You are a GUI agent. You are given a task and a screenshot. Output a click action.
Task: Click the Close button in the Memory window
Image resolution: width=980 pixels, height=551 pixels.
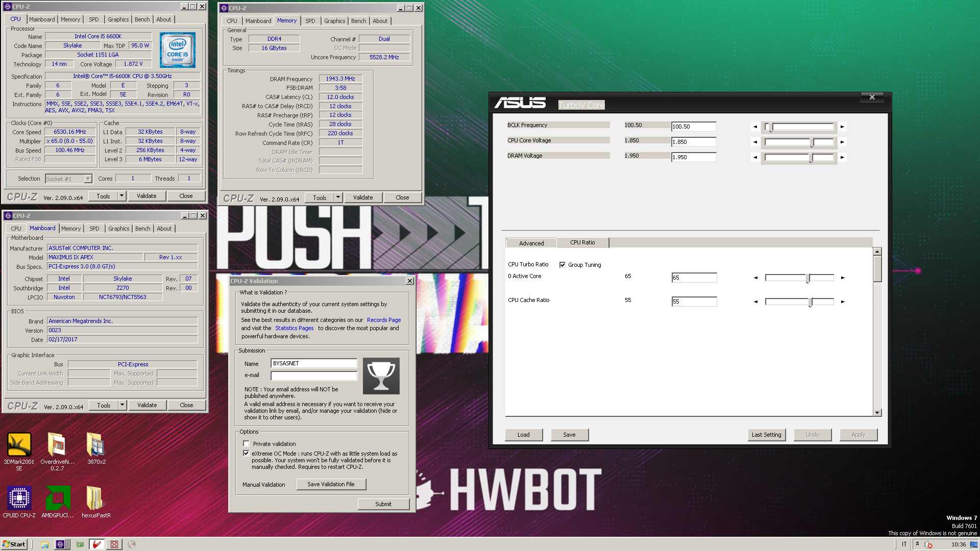tap(402, 197)
